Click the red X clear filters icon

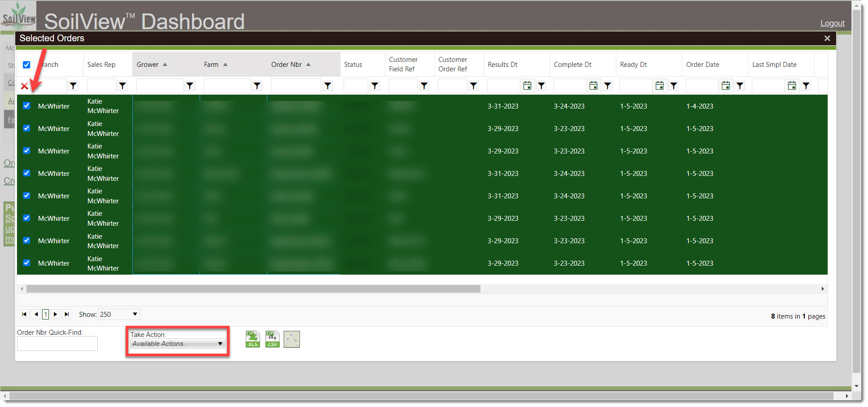25,86
